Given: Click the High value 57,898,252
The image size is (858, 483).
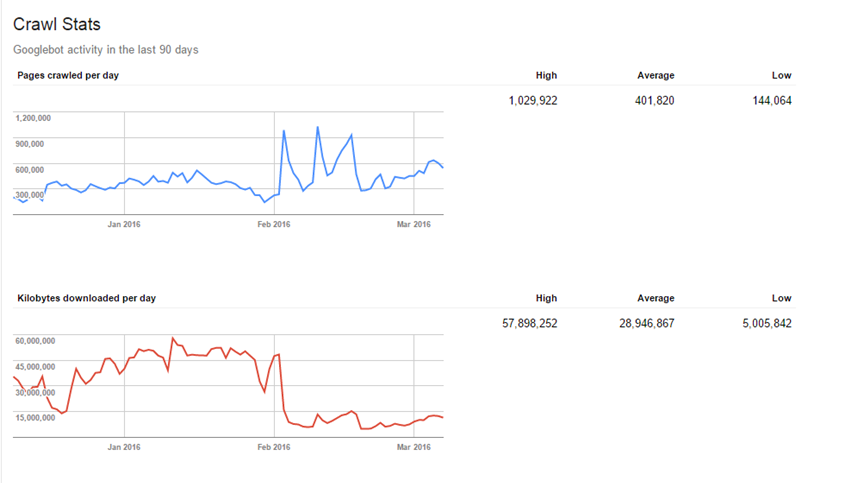Looking at the screenshot, I should (x=529, y=324).
